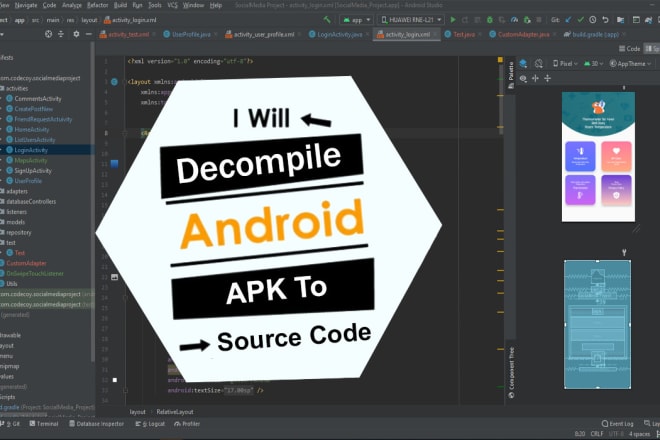Open the API 30 version dropdown
Screen dimensions: 660x440
point(593,64)
